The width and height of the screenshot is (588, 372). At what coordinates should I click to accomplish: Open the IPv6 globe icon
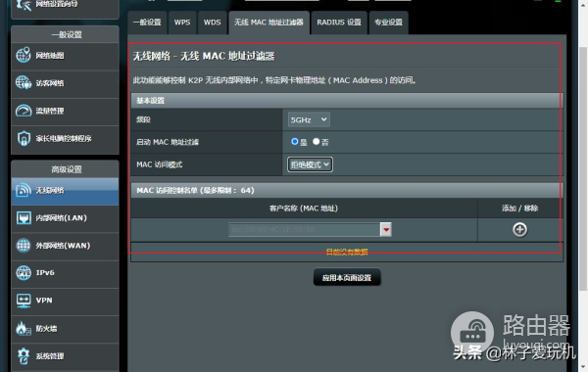click(x=24, y=273)
